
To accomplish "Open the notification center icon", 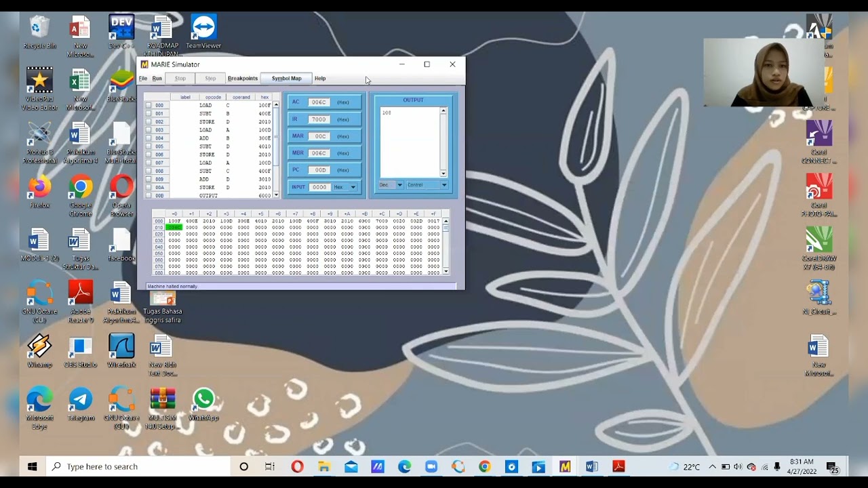I will point(832,466).
